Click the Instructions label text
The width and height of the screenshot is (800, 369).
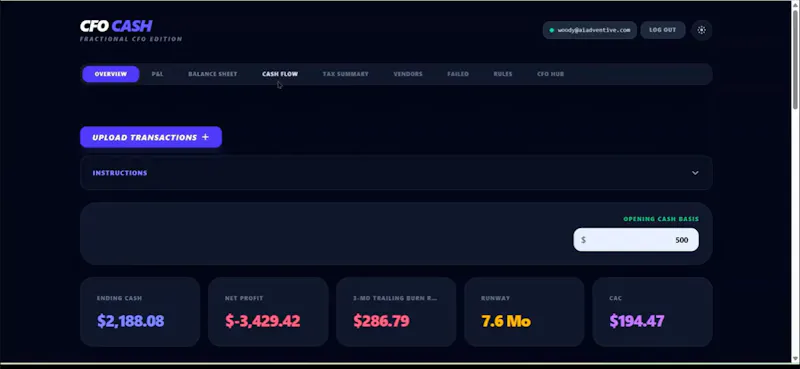pos(120,173)
